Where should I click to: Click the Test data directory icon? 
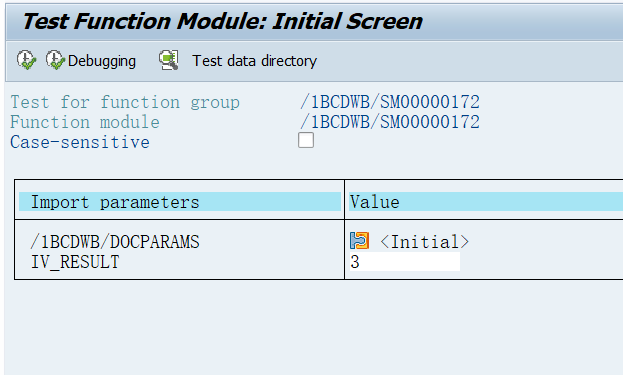point(168,60)
